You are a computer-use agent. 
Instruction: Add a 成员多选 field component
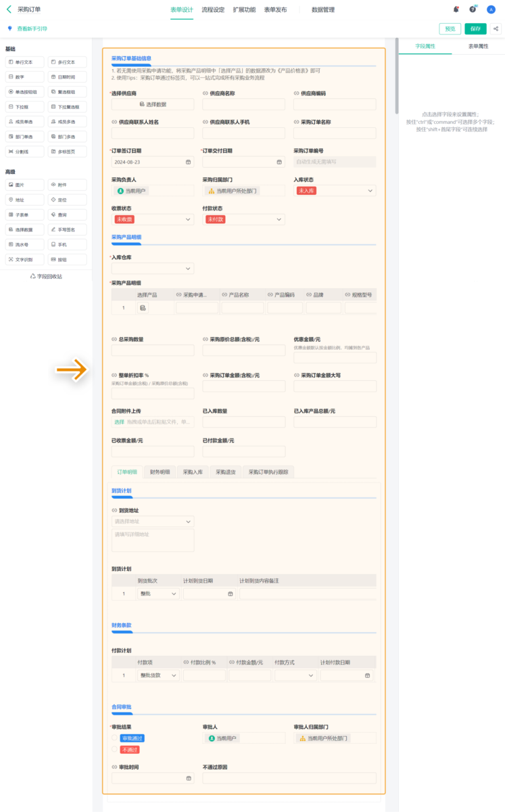point(68,121)
